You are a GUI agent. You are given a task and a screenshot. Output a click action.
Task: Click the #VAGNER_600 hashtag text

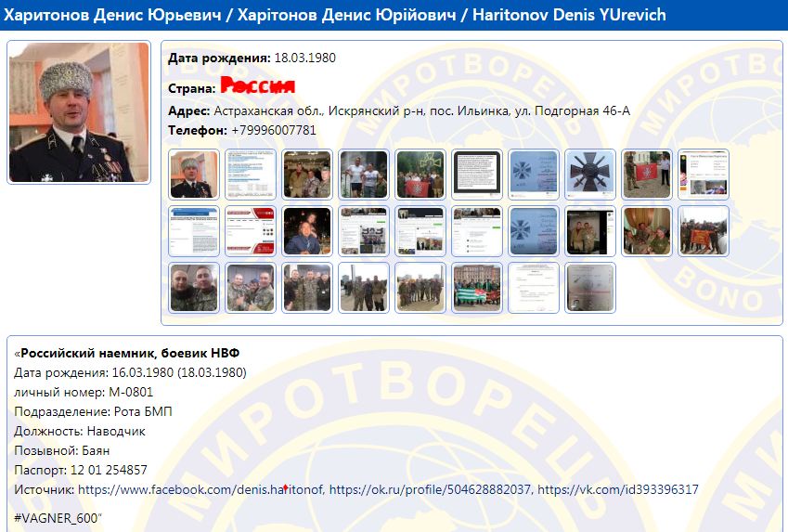coord(58,516)
